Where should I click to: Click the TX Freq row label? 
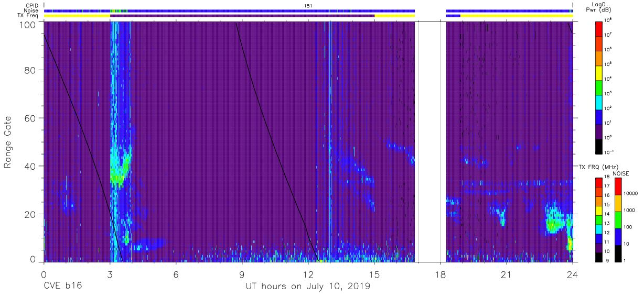click(28, 16)
